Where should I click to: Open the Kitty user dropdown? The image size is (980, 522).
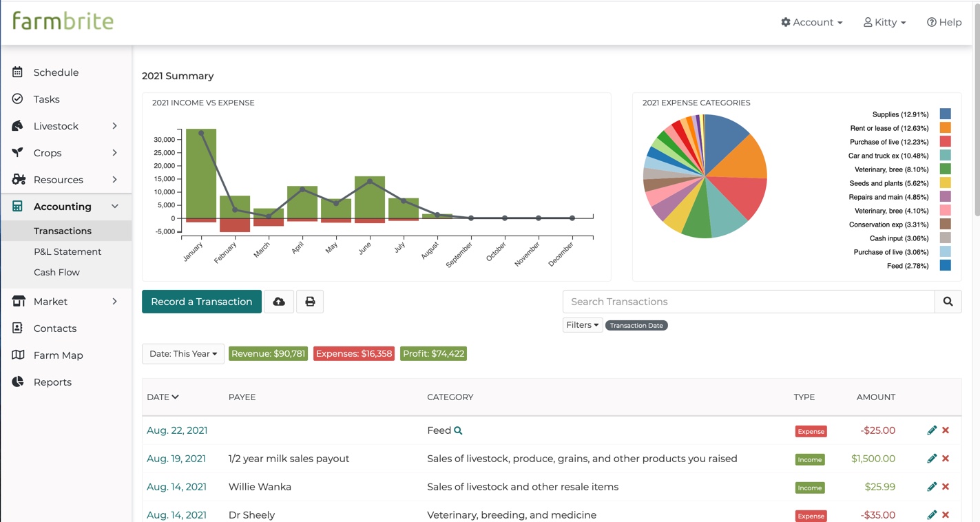(885, 22)
